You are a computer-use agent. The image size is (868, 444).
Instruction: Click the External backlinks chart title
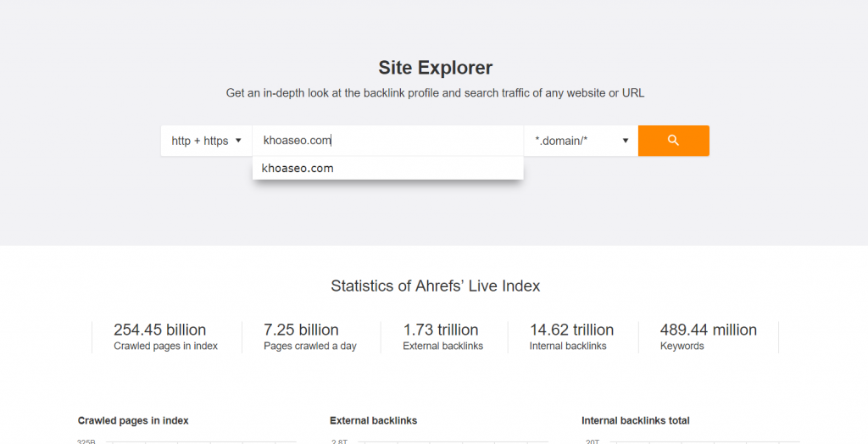373,421
